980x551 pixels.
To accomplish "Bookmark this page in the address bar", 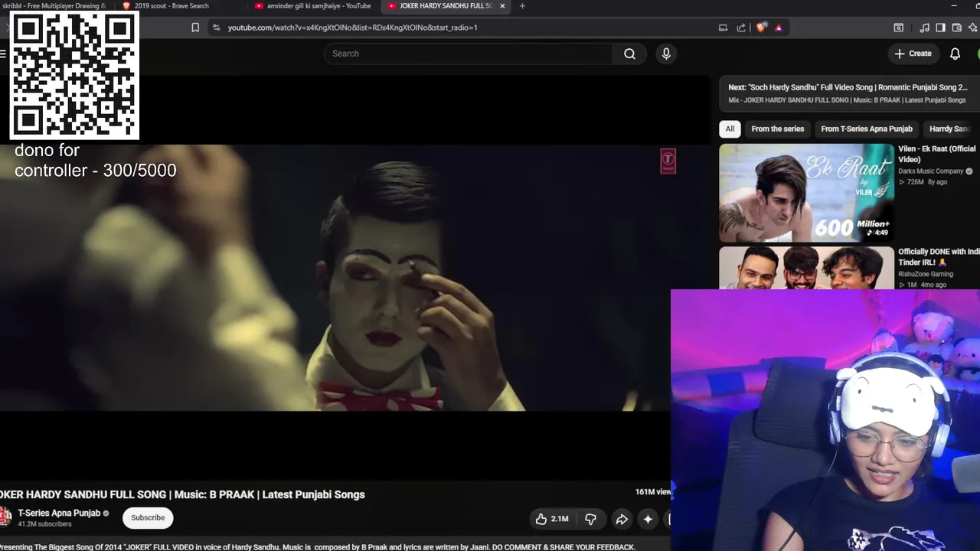I will click(x=195, y=28).
